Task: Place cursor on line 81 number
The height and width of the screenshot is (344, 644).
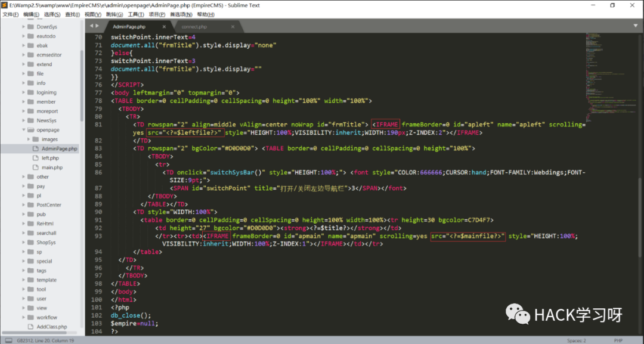Action: [98, 125]
